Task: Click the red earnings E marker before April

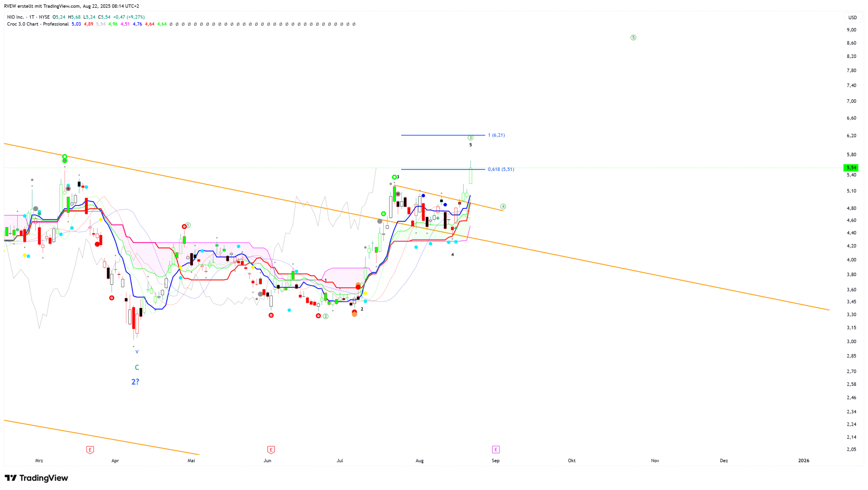Action: [x=90, y=450]
